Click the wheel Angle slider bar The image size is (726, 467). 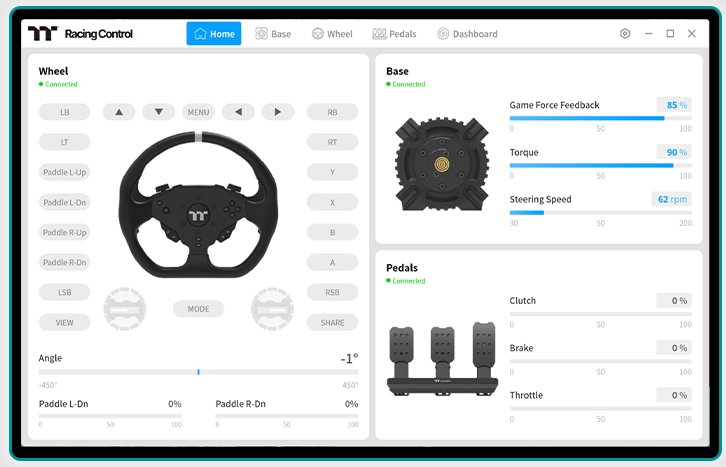click(x=199, y=372)
